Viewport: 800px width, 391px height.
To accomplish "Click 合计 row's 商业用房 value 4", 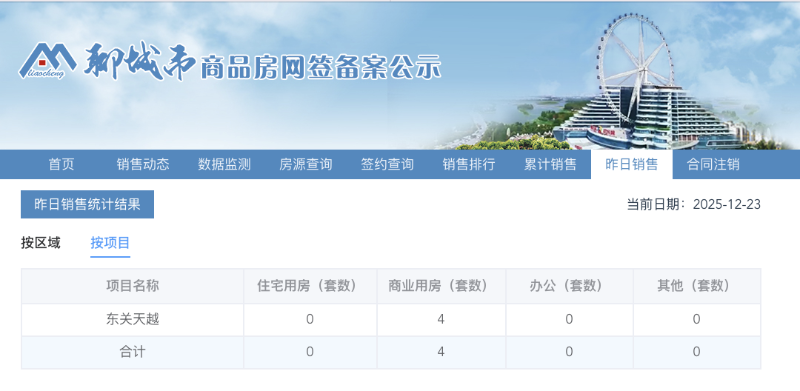I will point(441,352).
